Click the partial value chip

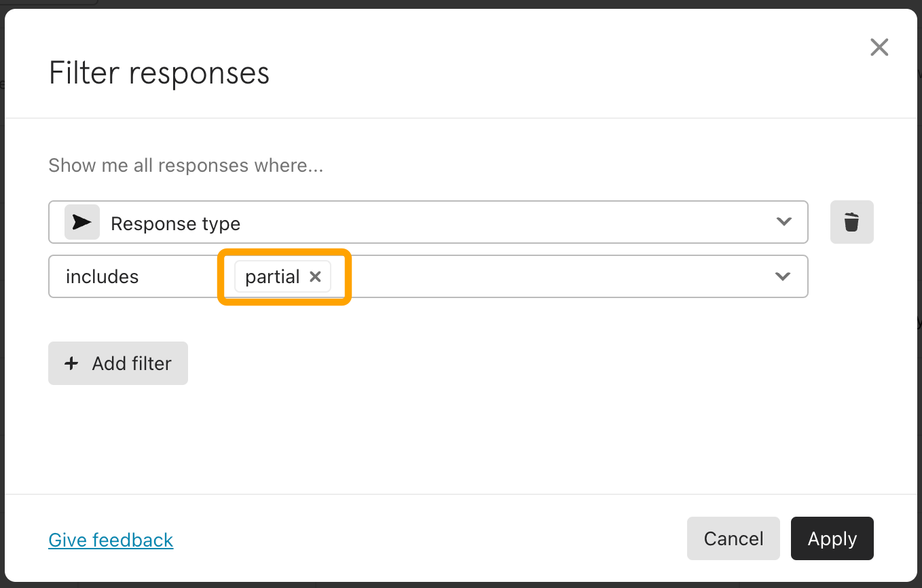click(282, 276)
